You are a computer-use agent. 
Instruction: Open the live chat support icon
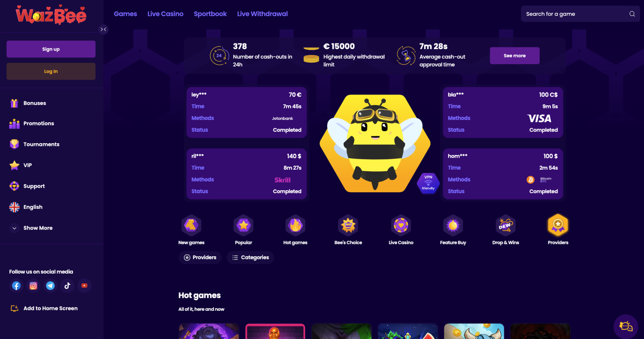click(x=626, y=326)
